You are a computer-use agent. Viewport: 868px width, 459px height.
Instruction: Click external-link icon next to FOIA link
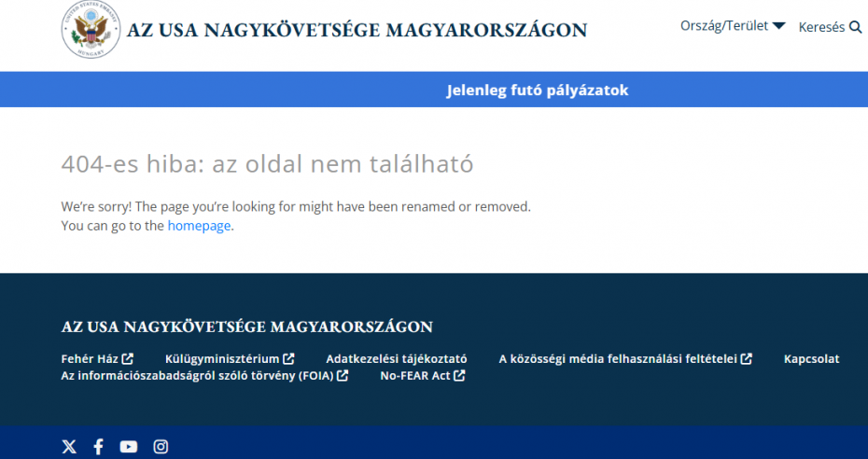coord(343,376)
